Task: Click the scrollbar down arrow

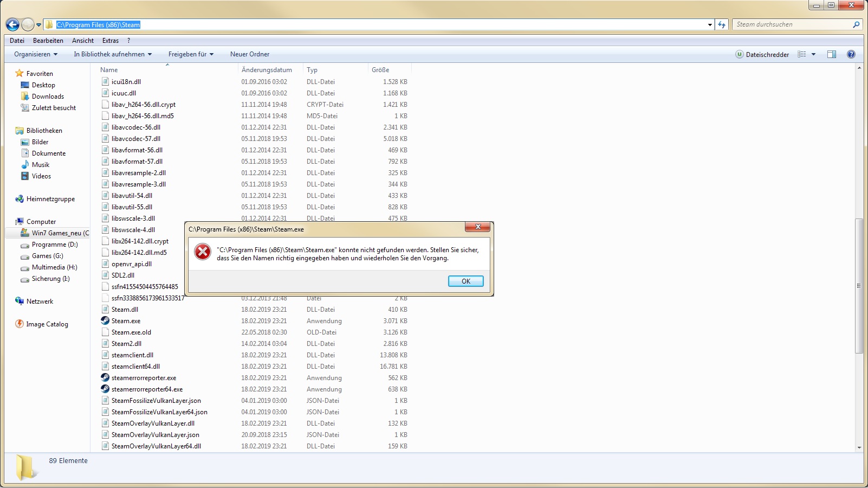Action: tap(859, 448)
